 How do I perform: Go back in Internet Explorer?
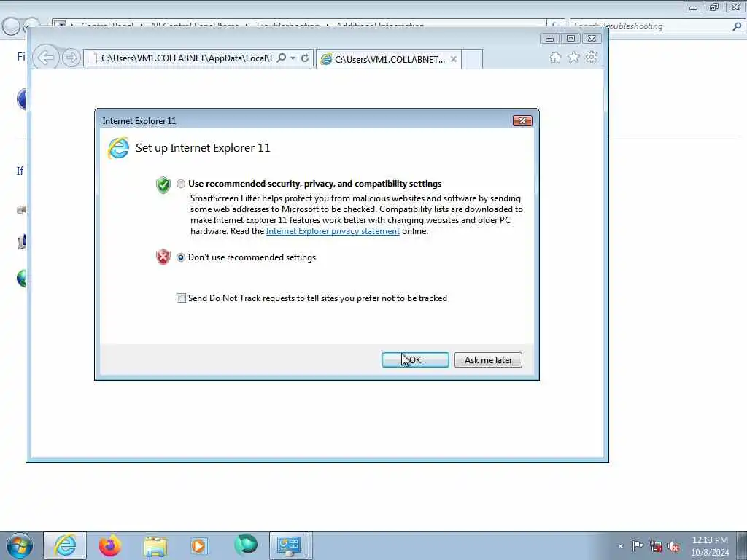(46, 58)
